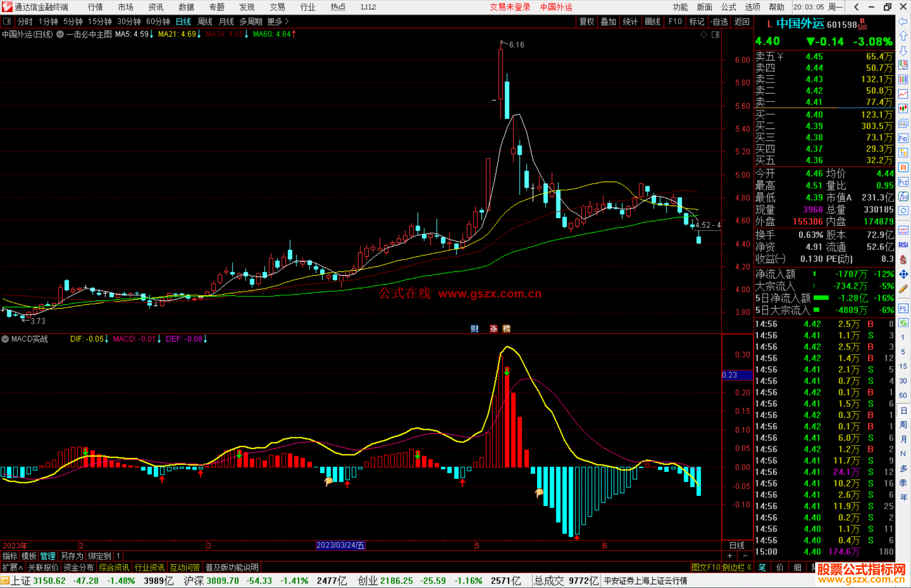Image resolution: width=911 pixels, height=588 pixels.
Task: Select the pencil drawing tool icon
Action: coord(903,289)
